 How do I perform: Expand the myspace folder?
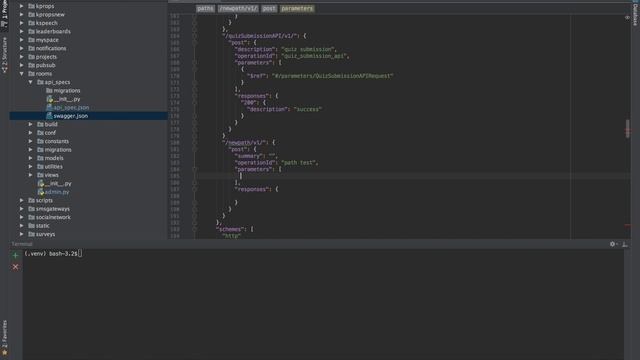(22, 40)
